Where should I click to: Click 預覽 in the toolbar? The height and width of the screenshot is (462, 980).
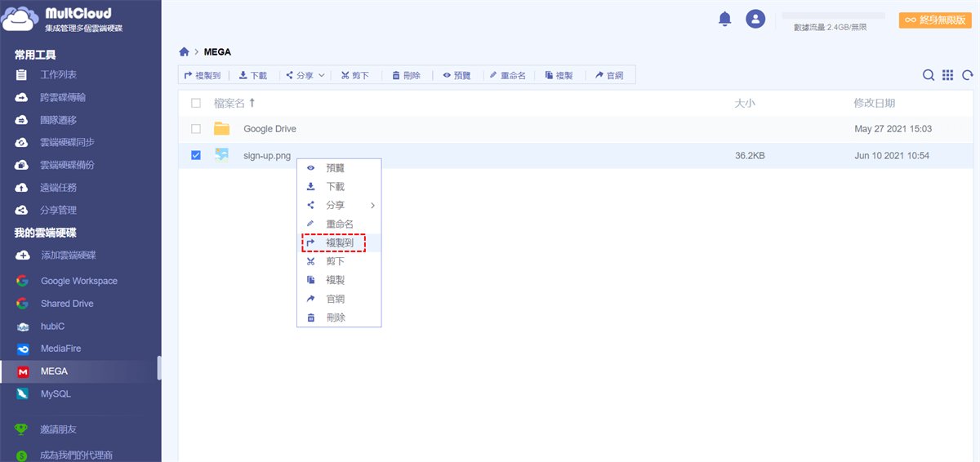click(457, 75)
